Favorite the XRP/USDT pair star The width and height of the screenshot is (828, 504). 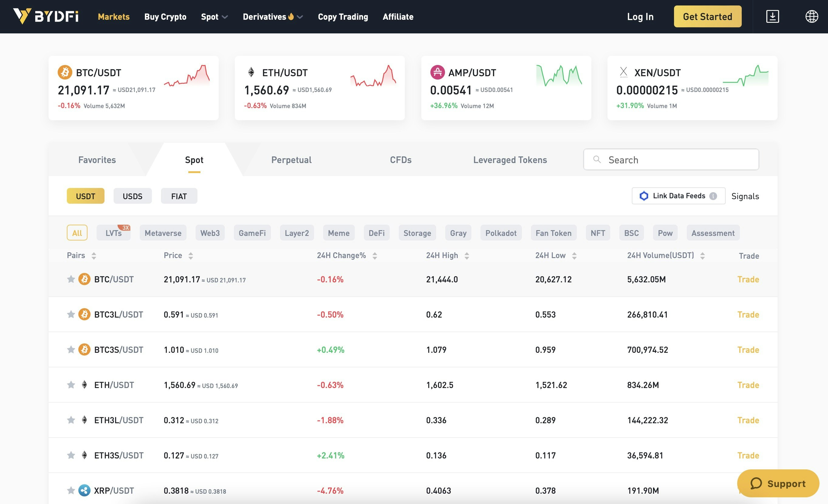point(71,490)
